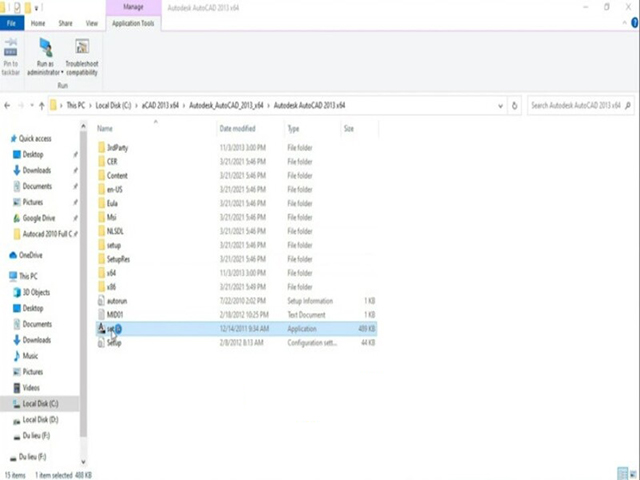Open 3D Objects under This PC

click(36, 292)
